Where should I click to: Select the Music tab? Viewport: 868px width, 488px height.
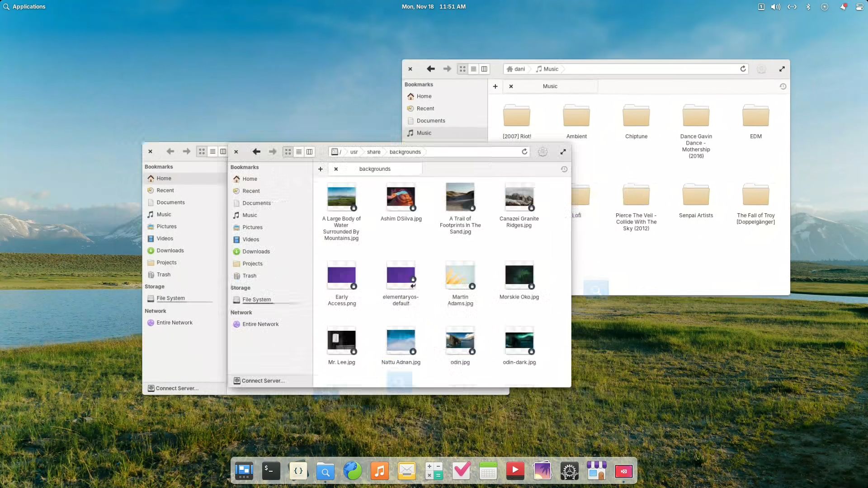pos(550,86)
